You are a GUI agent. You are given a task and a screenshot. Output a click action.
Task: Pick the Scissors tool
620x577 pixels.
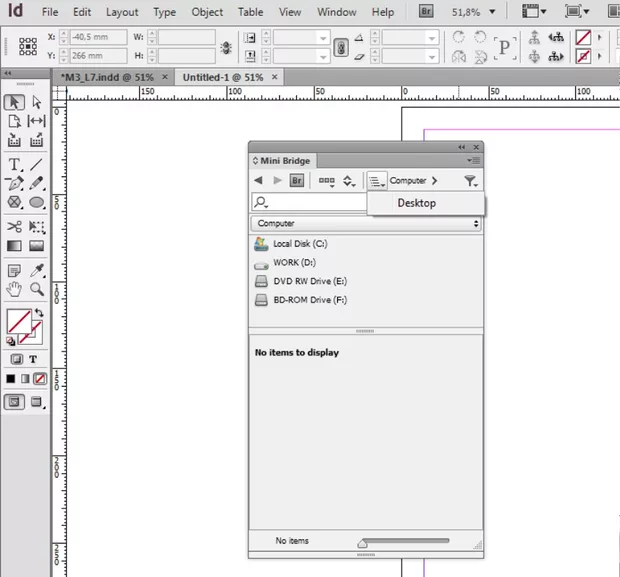point(14,227)
